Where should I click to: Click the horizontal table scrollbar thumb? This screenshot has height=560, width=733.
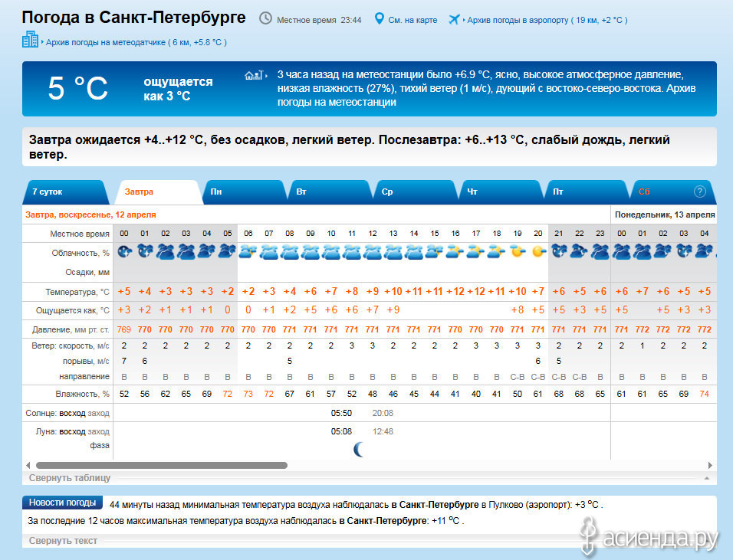pyautogui.click(x=161, y=465)
